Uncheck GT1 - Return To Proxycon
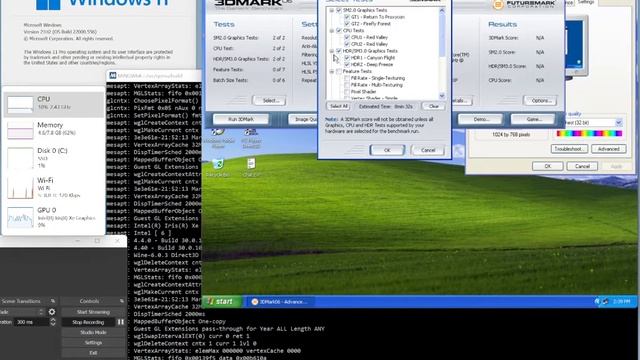 pos(347,17)
